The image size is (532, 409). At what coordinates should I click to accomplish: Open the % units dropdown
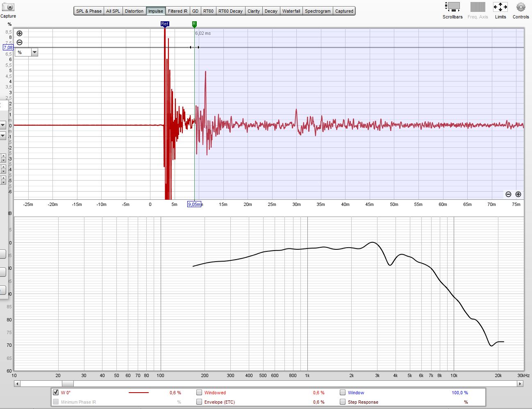click(34, 52)
